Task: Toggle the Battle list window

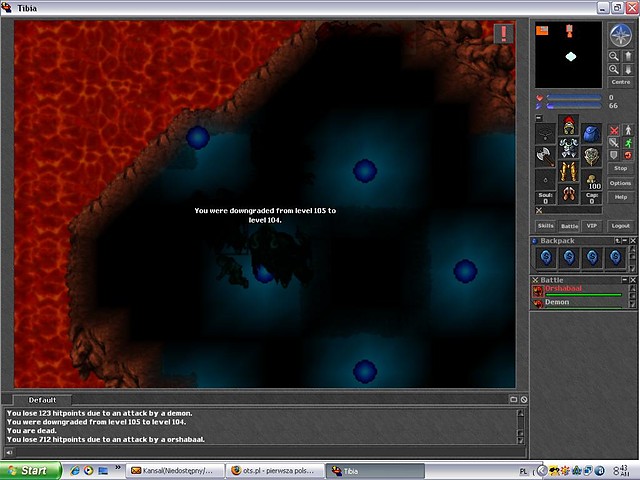Action: click(569, 226)
